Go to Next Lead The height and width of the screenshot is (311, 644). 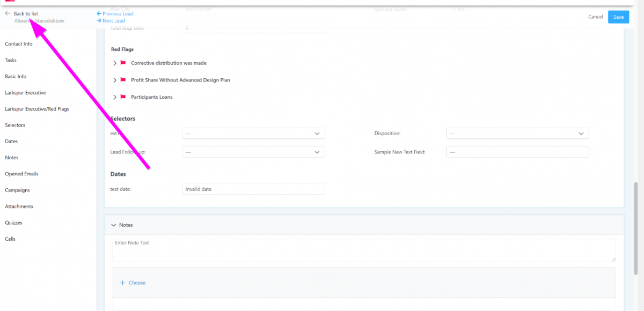point(111,21)
